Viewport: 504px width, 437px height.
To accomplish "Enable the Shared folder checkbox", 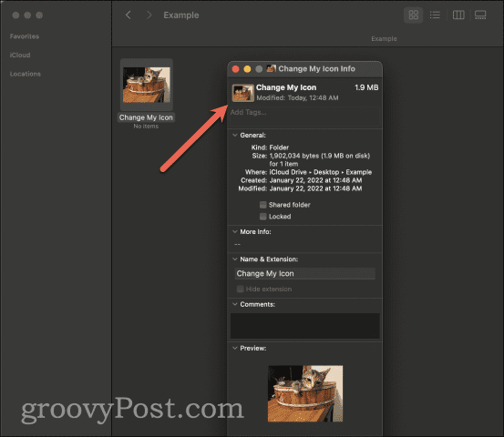I will click(262, 205).
